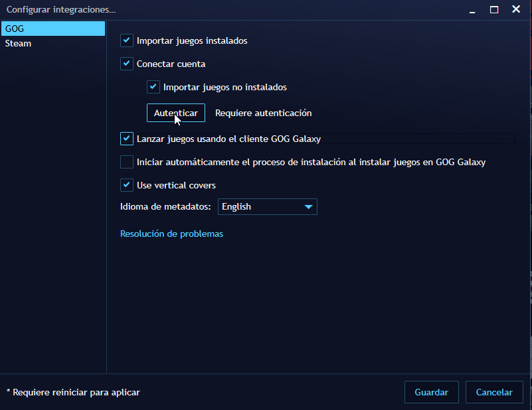The image size is (532, 410).
Task: Disable the "Use vertical covers" setting
Action: pyautogui.click(x=126, y=185)
